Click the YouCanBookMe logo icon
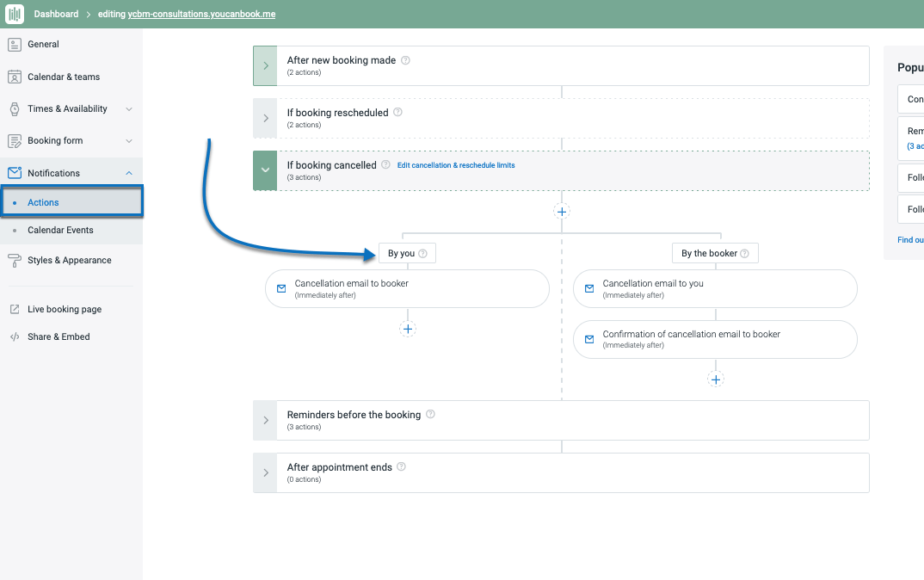Image resolution: width=924 pixels, height=580 pixels. pos(15,14)
